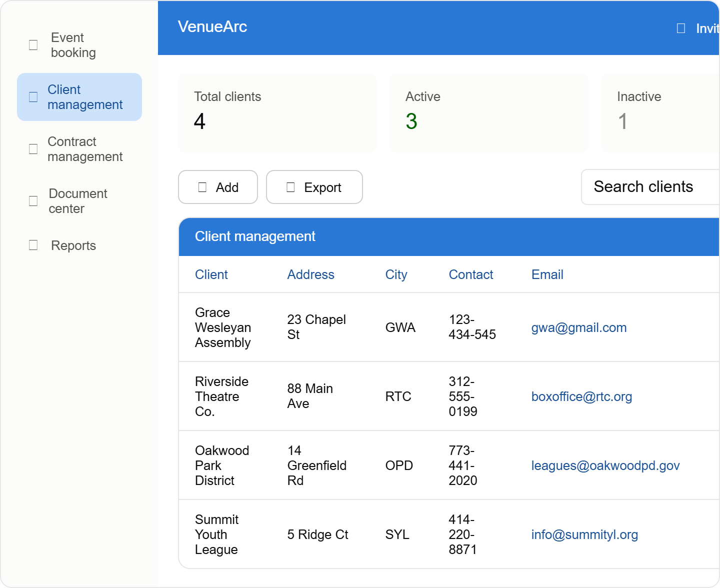Screen dimensions: 720x588
Task: Click the Search clients input field
Action: point(650,187)
